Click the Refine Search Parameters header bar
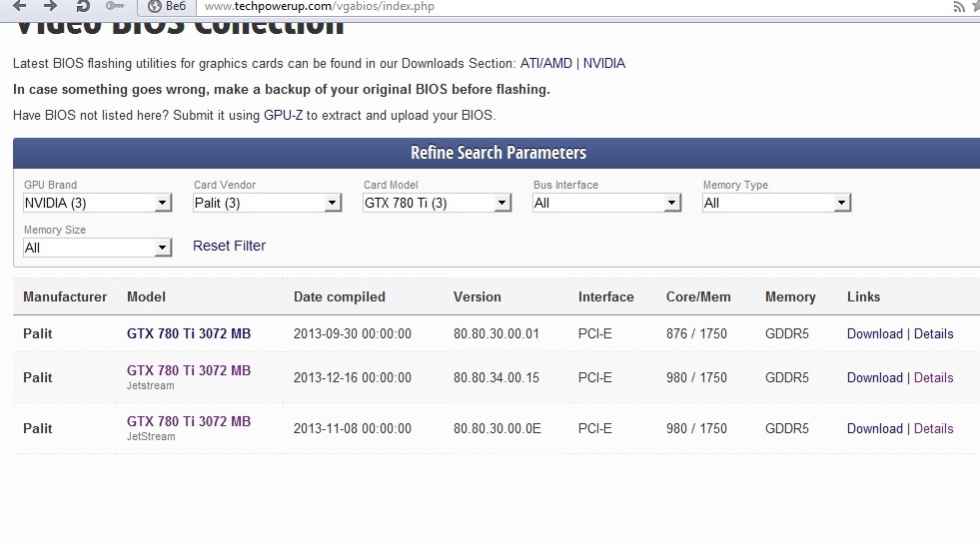 coord(498,153)
